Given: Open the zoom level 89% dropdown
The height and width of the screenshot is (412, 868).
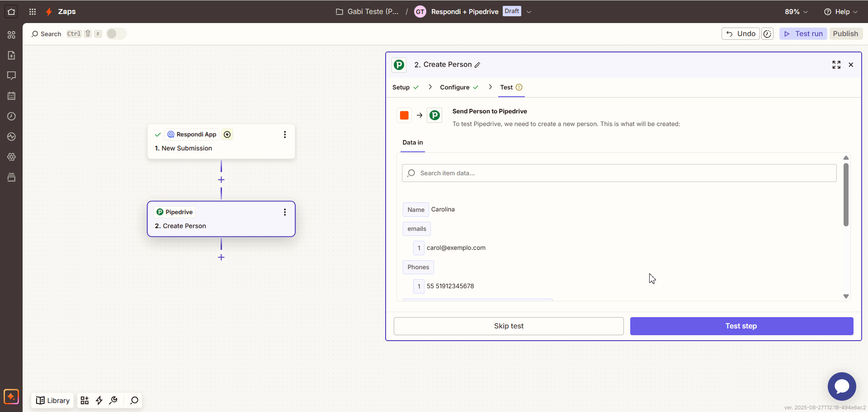Looking at the screenshot, I should 796,12.
